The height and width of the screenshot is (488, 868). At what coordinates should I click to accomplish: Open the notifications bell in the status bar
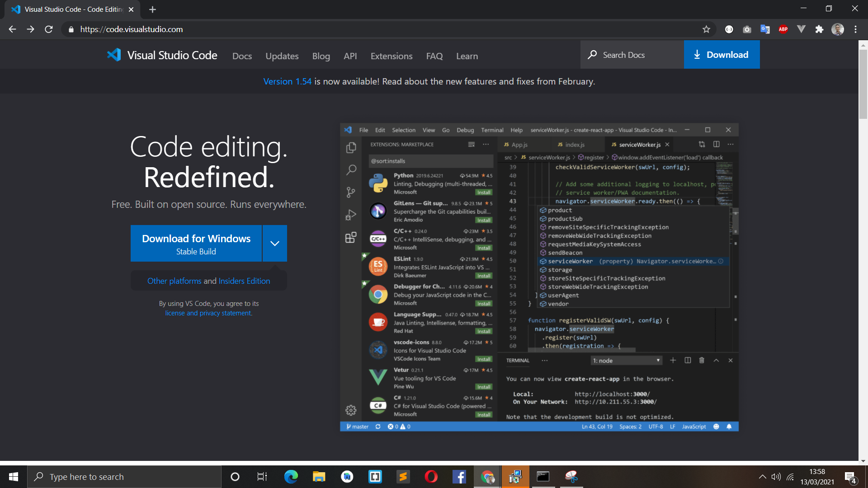pyautogui.click(x=729, y=426)
